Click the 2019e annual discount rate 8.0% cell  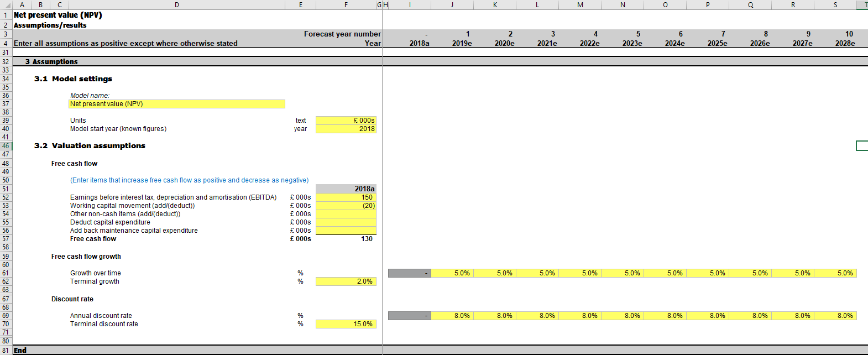[x=452, y=316]
